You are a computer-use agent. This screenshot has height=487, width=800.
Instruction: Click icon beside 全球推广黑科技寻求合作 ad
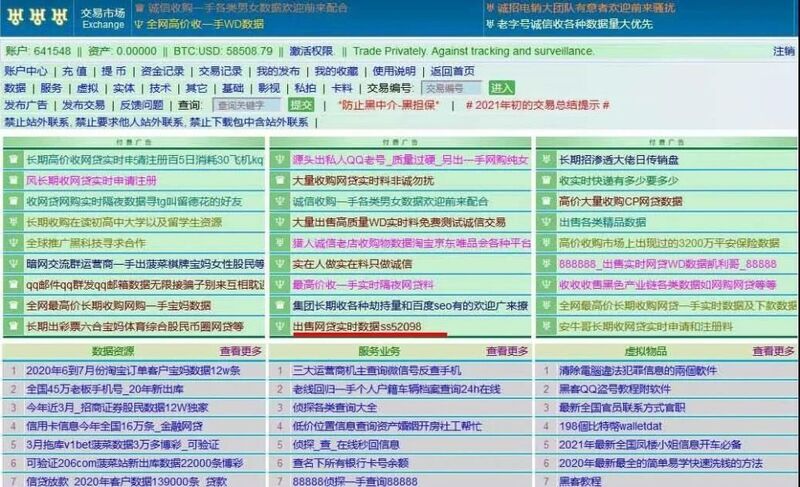point(14,243)
